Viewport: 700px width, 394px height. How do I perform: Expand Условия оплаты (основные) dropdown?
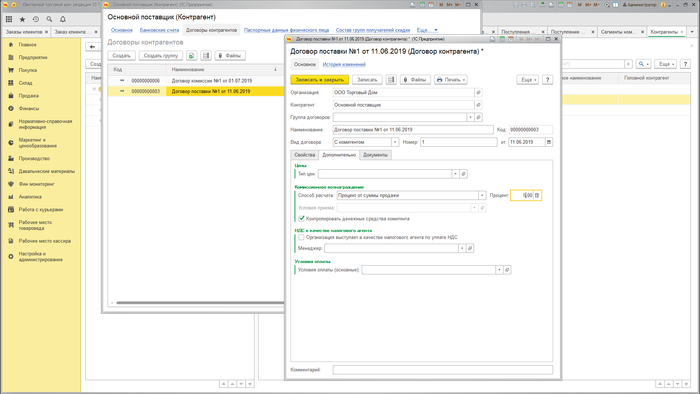(499, 270)
